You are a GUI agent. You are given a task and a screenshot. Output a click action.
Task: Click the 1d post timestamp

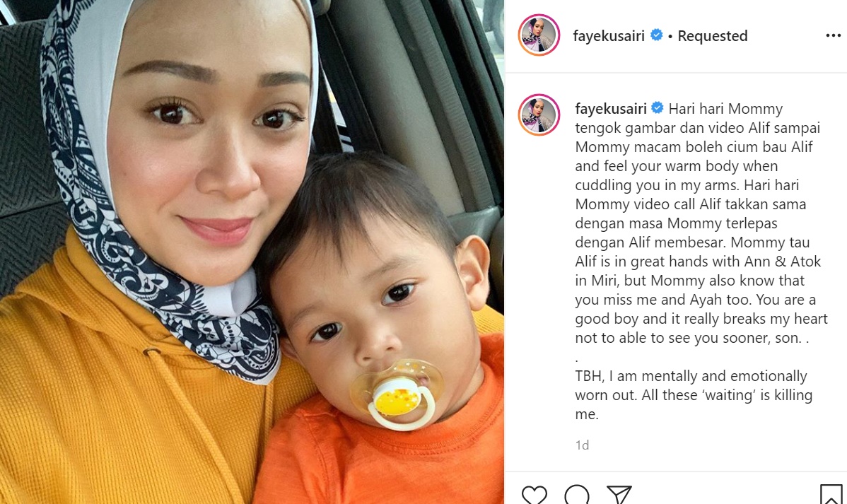(582, 445)
